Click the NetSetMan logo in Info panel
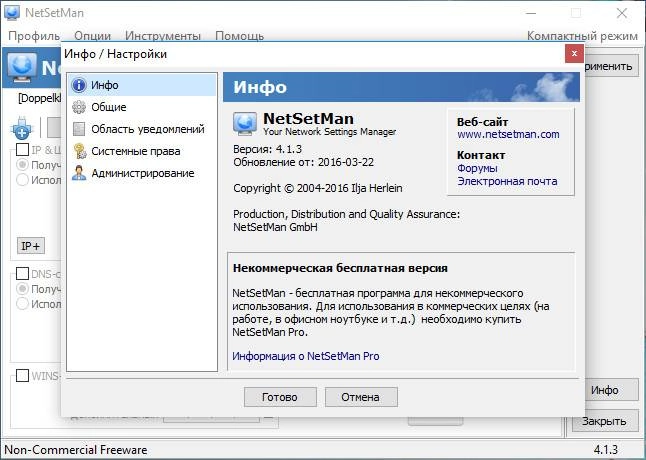 (245, 124)
